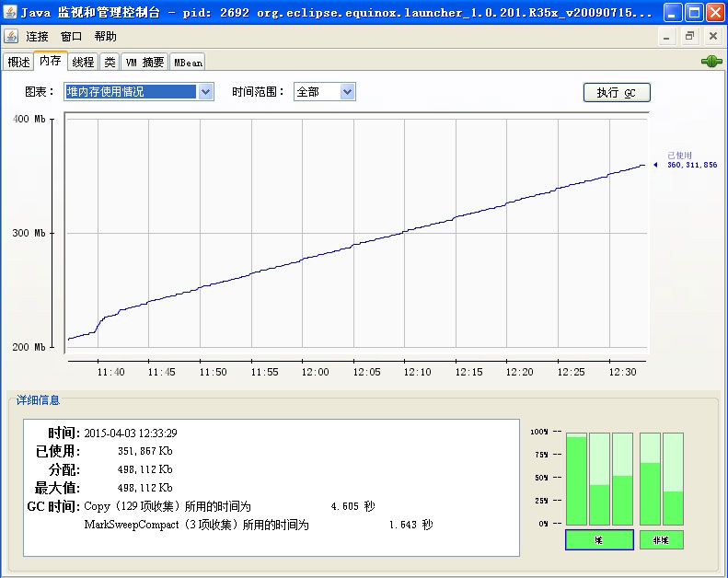Image resolution: width=728 pixels, height=578 pixels.
Task: Click the 351,867 Kb used value
Action: click(144, 451)
